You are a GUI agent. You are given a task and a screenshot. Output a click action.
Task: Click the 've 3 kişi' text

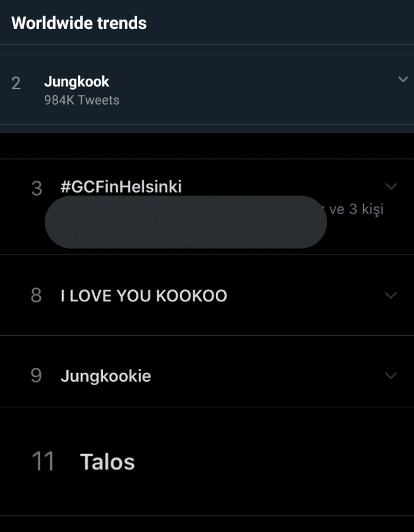pos(356,209)
